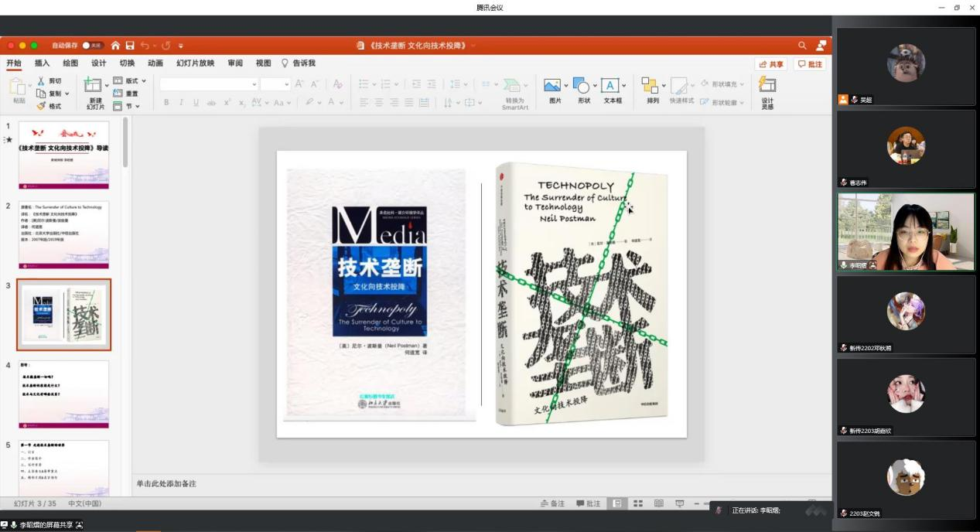Expand the 排列 arrange dropdown
This screenshot has width=980, height=532.
click(653, 87)
